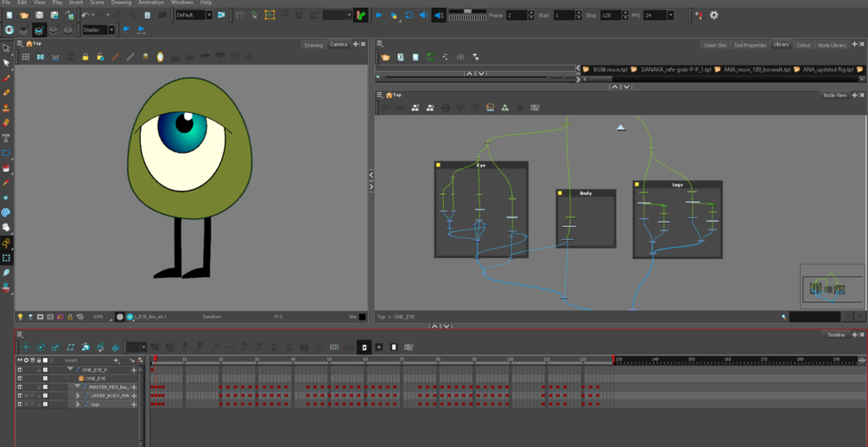This screenshot has width=868, height=447.
Task: Click the Set Ease curve icon in Timeline toolbar
Action: coord(215,347)
